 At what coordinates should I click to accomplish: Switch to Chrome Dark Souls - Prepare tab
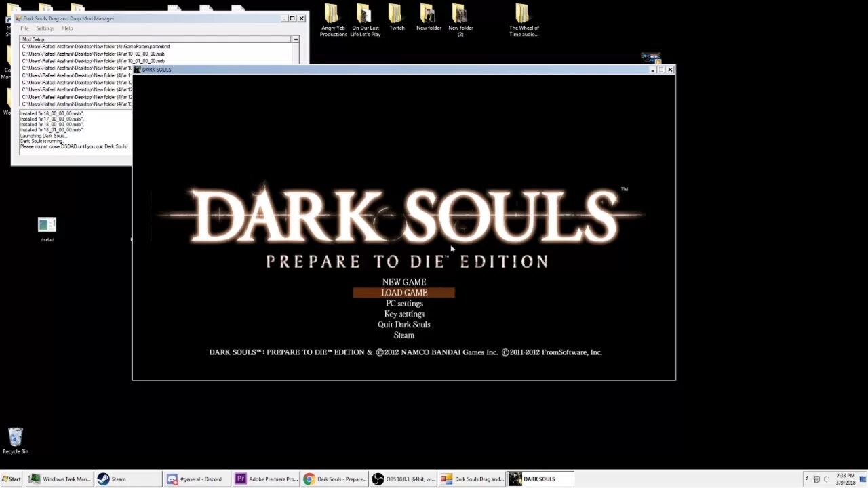[335, 479]
